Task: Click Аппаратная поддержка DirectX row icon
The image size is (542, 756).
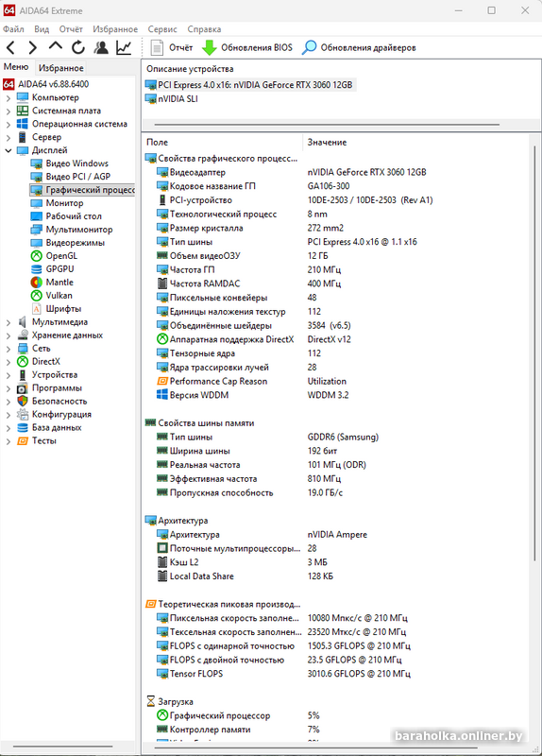Action: pos(162,339)
